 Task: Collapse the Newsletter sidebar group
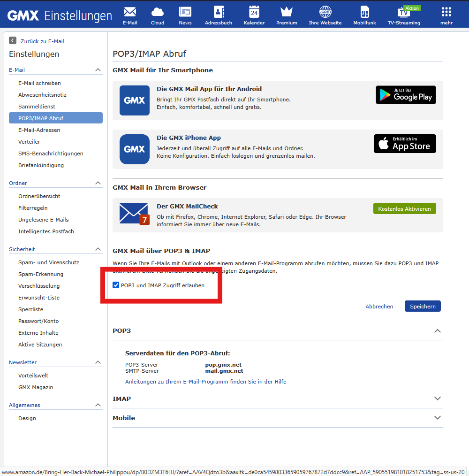click(98, 362)
